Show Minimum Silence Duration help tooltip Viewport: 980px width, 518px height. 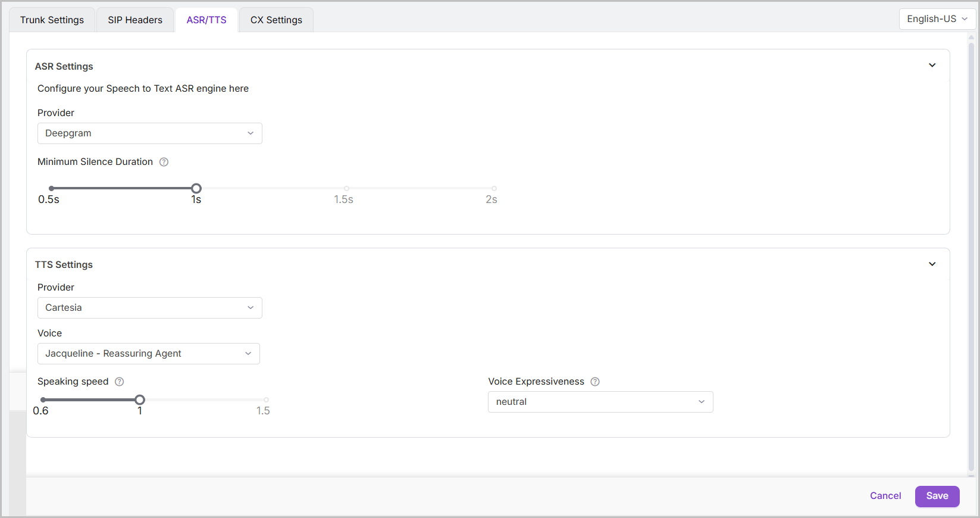[164, 162]
